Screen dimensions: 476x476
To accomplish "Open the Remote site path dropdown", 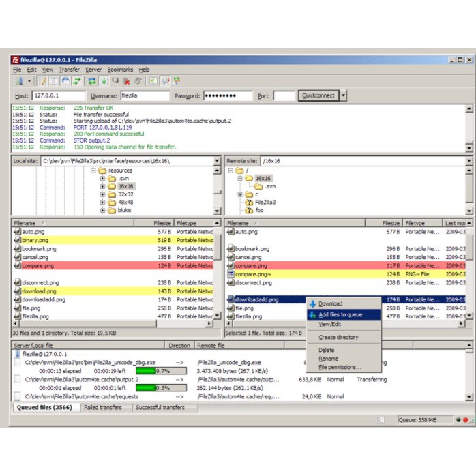I will tap(468, 161).
